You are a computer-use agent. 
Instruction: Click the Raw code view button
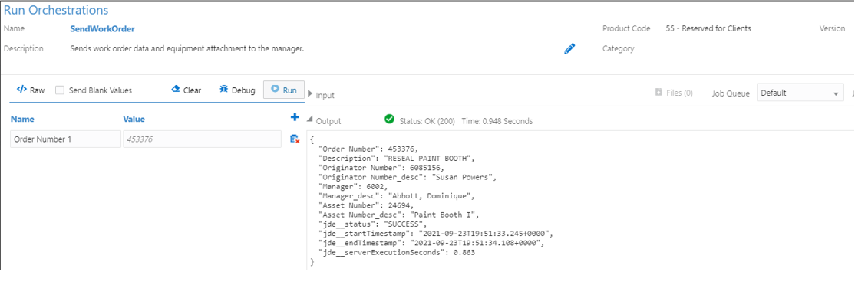pyautogui.click(x=31, y=90)
